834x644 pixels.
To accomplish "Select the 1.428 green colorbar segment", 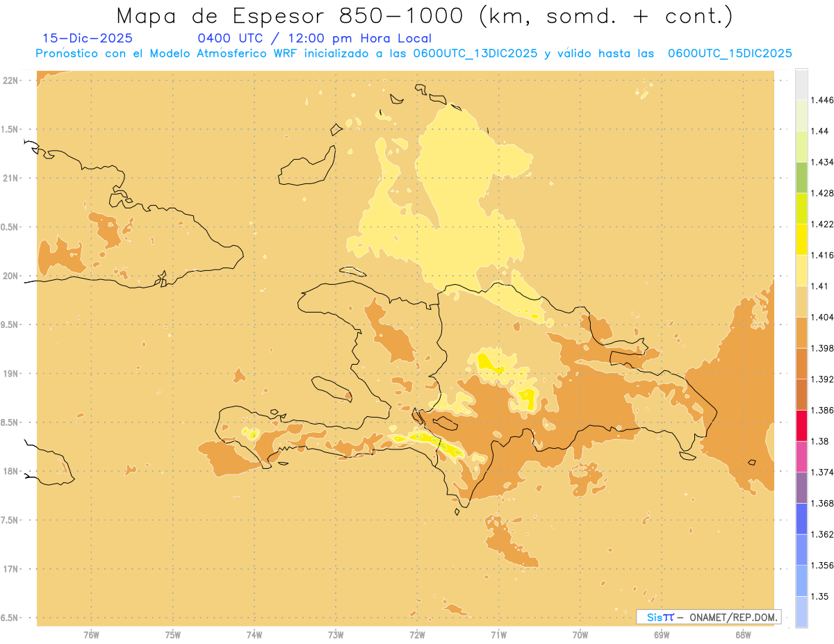I will [x=801, y=178].
